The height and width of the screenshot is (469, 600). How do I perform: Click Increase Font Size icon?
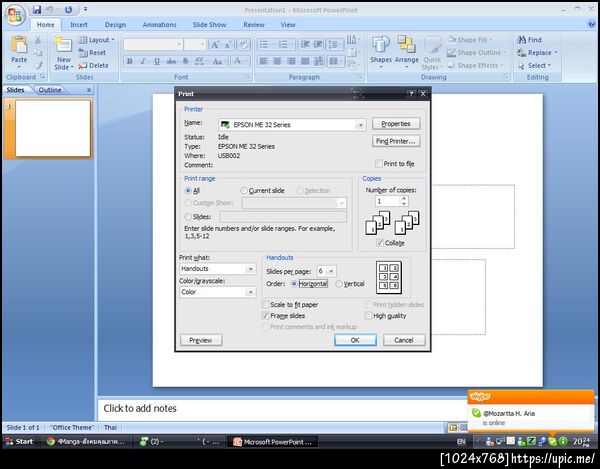(215, 45)
